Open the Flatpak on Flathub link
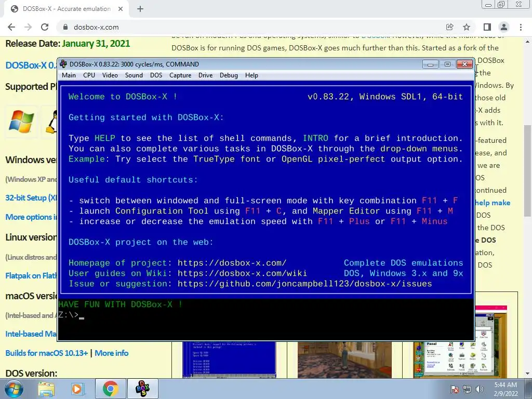Image resolution: width=532 pixels, height=399 pixels. click(31, 275)
